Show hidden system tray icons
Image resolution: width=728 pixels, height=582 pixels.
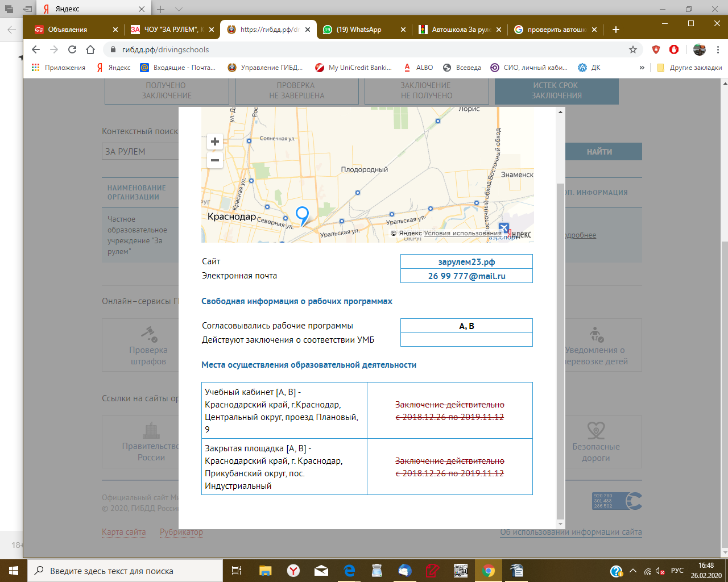coord(632,571)
